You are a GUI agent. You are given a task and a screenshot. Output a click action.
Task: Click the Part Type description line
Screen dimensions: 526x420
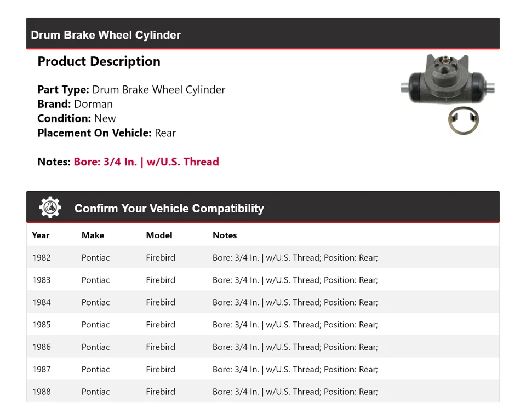(x=131, y=90)
